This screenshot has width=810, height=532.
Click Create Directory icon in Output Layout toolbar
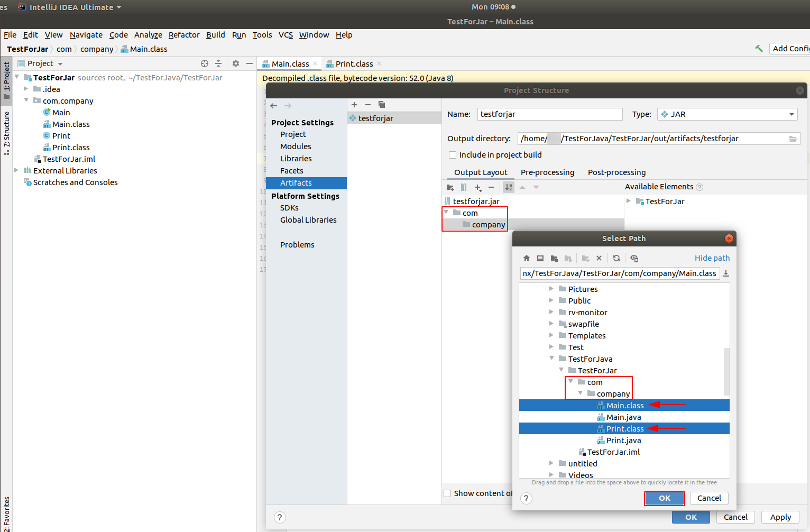pos(450,187)
